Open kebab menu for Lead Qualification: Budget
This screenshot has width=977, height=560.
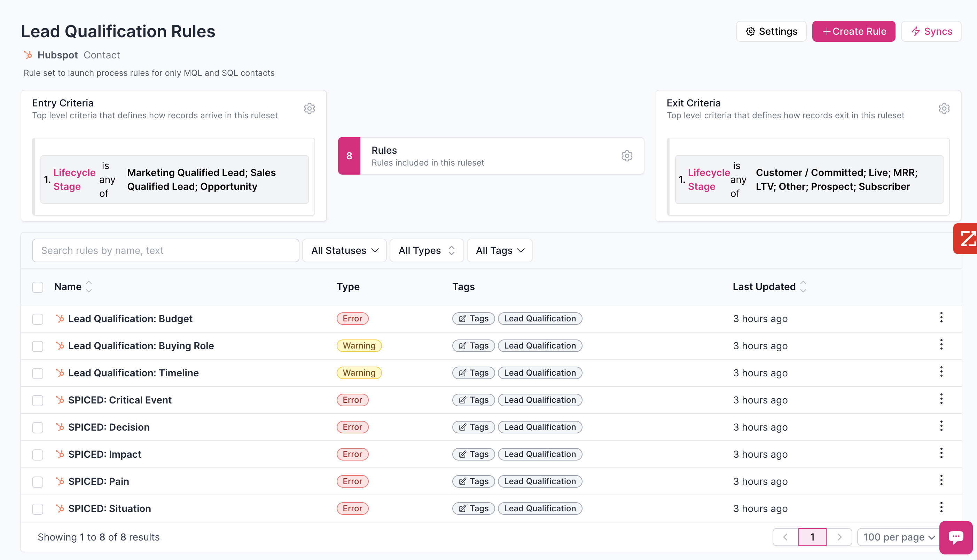[941, 318]
